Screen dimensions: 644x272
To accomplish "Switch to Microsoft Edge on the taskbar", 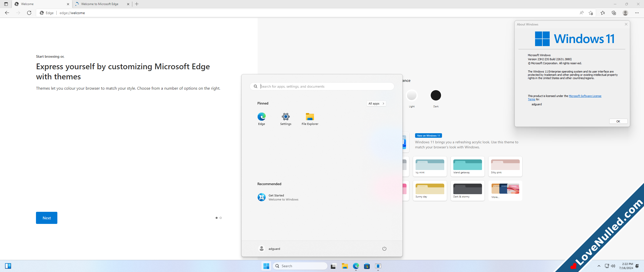I will click(356, 266).
